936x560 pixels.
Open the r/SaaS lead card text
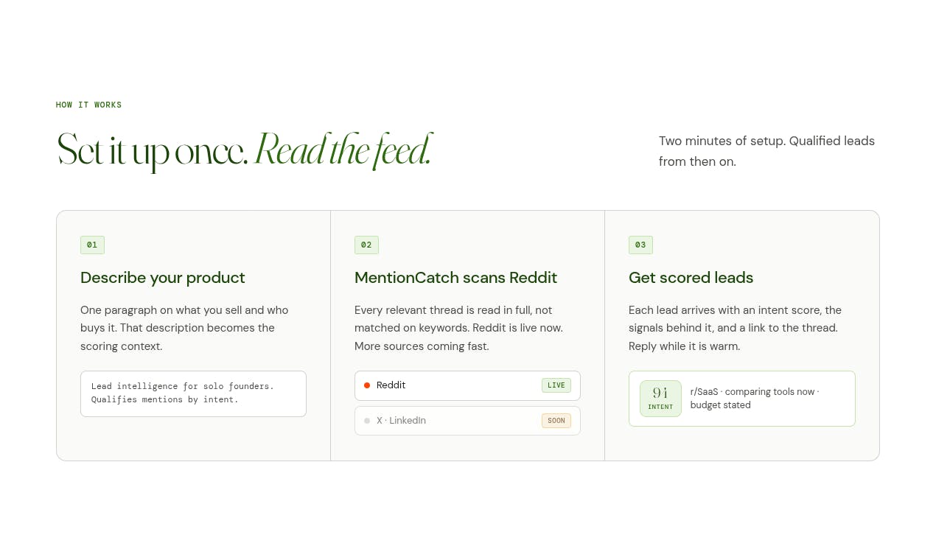755,399
